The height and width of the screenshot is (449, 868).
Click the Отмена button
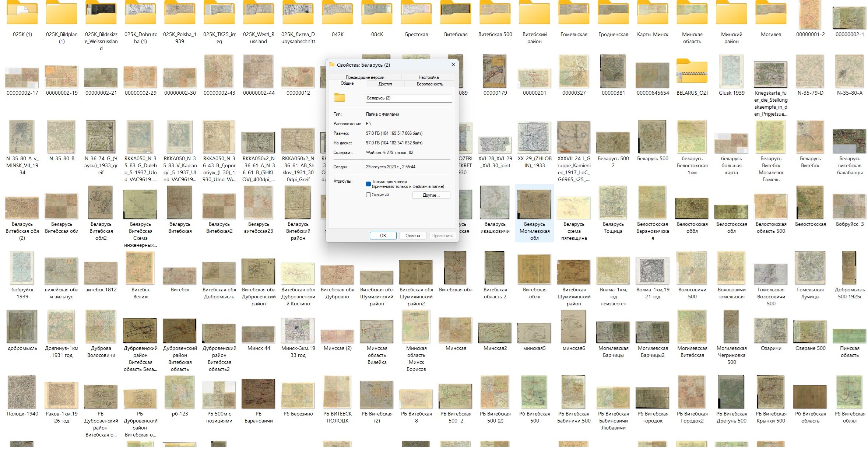pos(413,236)
